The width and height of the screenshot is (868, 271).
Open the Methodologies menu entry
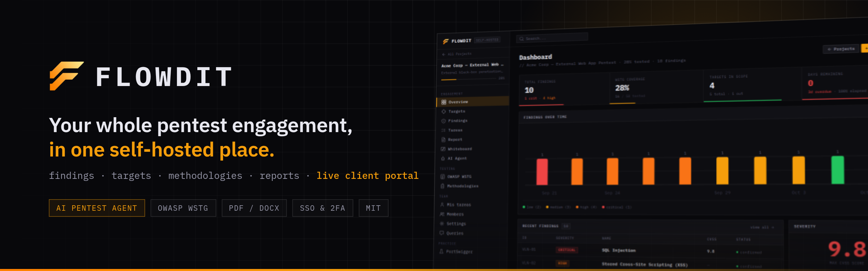[x=472, y=186]
